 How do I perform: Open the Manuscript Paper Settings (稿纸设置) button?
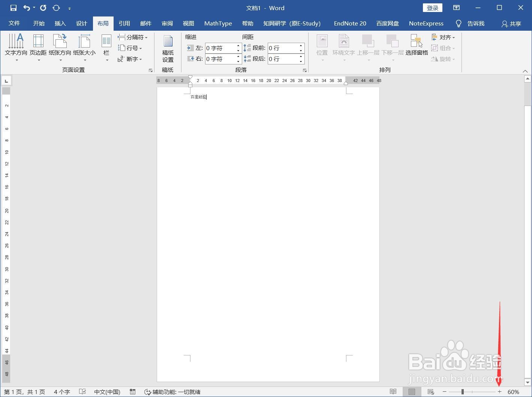168,49
